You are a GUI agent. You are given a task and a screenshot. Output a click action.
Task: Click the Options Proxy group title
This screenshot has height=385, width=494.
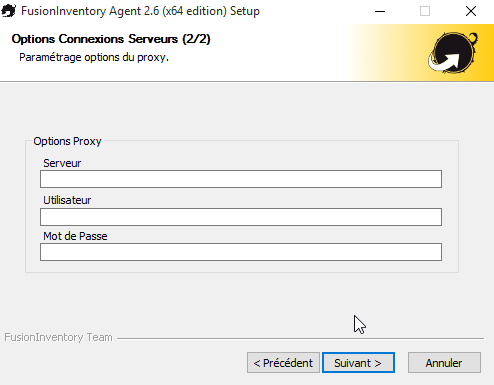point(67,141)
